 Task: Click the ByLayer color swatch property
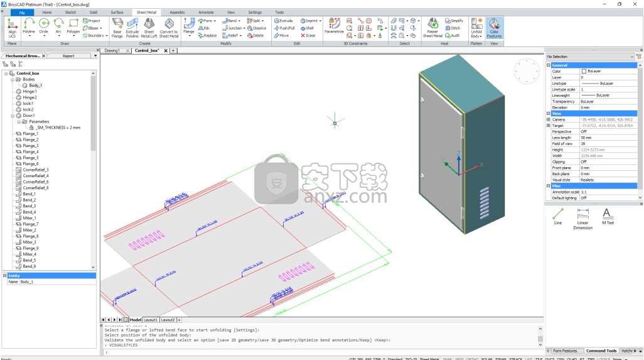[584, 71]
